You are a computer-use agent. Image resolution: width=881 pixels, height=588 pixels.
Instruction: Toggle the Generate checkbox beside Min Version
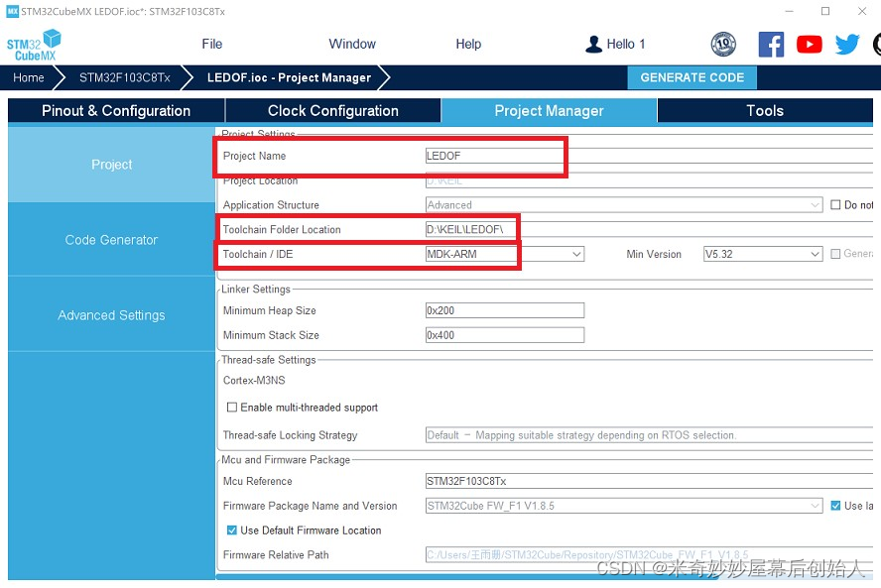[x=835, y=254]
